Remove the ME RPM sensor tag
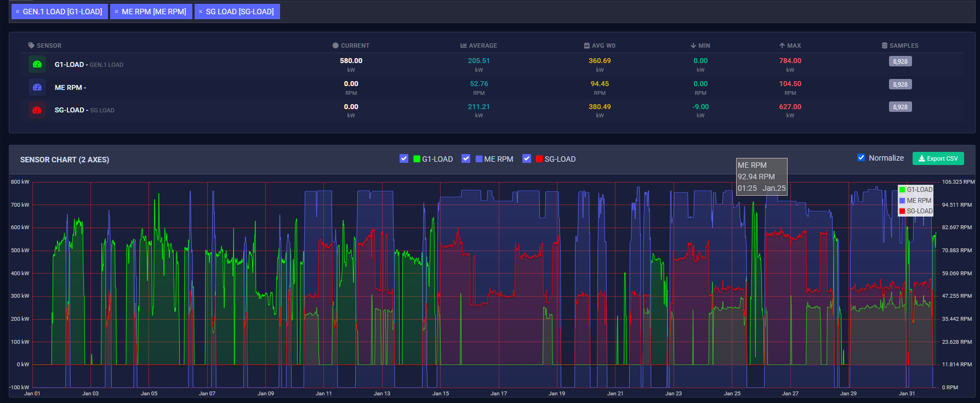The image size is (980, 403). pyautogui.click(x=116, y=12)
